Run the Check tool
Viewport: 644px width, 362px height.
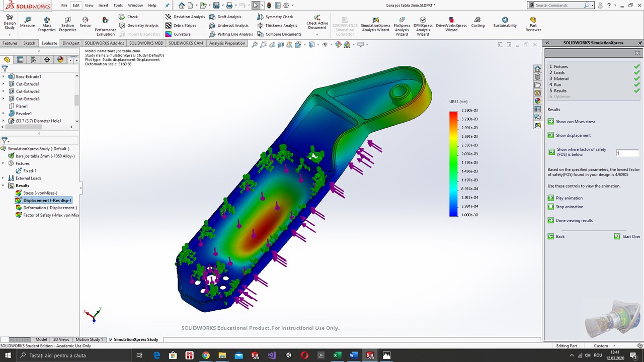click(x=128, y=17)
